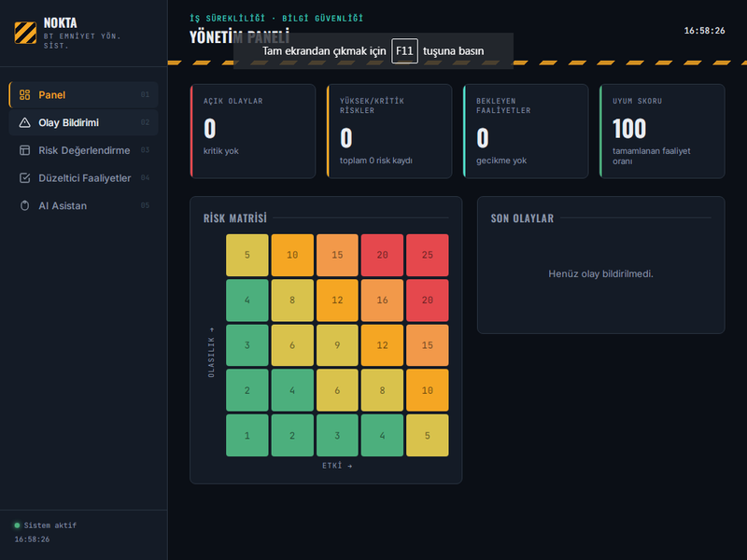Image resolution: width=747 pixels, height=560 pixels.
Task: Click the top-row cell 15
Action: pos(337,255)
